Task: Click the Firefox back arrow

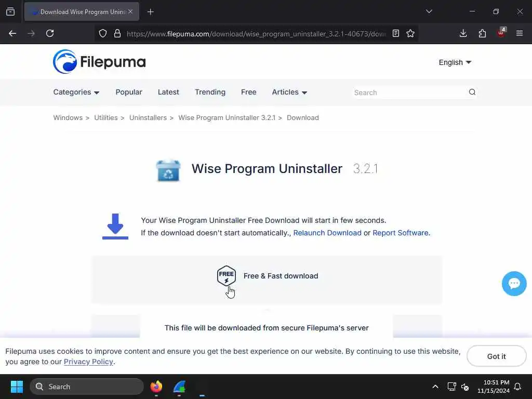Action: (12, 33)
